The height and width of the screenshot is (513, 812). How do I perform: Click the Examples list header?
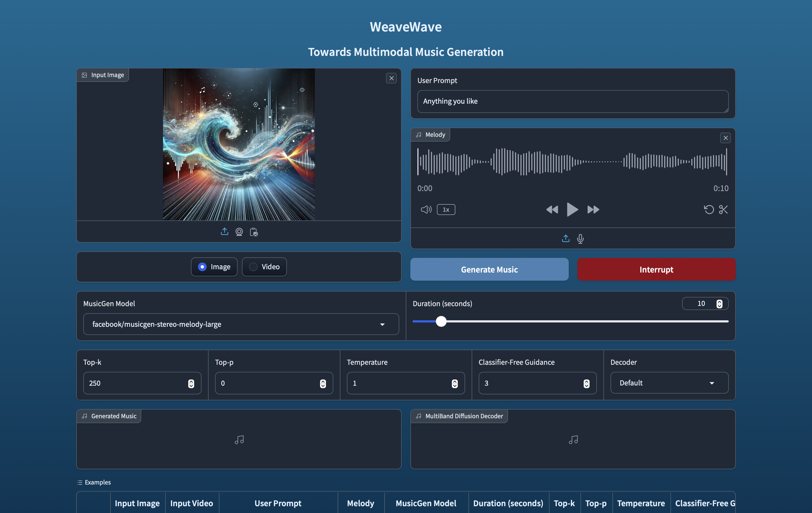pyautogui.click(x=94, y=482)
